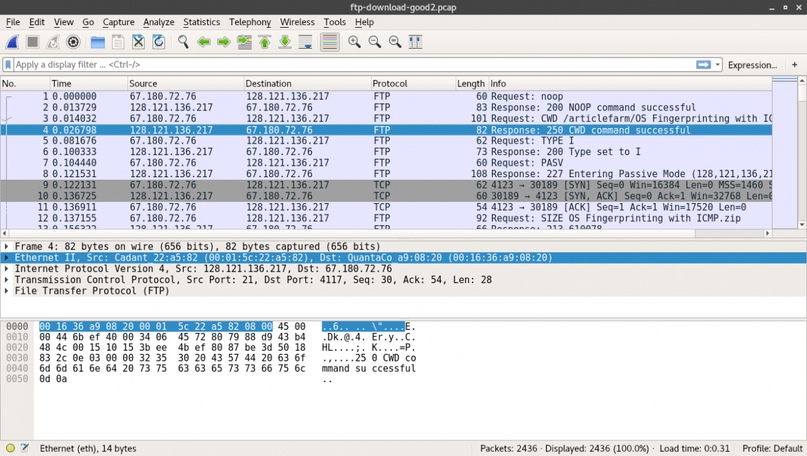Open the Telephony menu
The width and height of the screenshot is (807, 456).
point(249,22)
